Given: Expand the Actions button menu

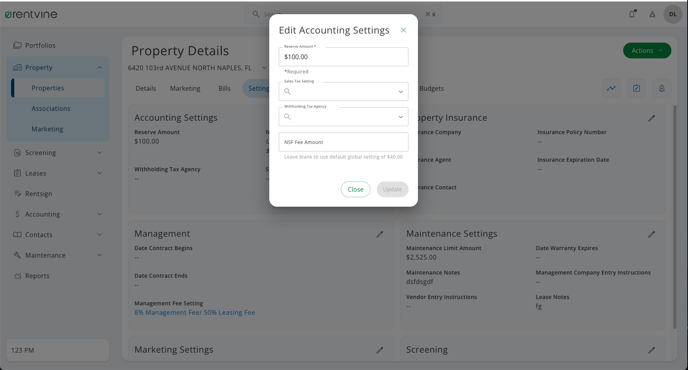Looking at the screenshot, I should click(x=647, y=50).
